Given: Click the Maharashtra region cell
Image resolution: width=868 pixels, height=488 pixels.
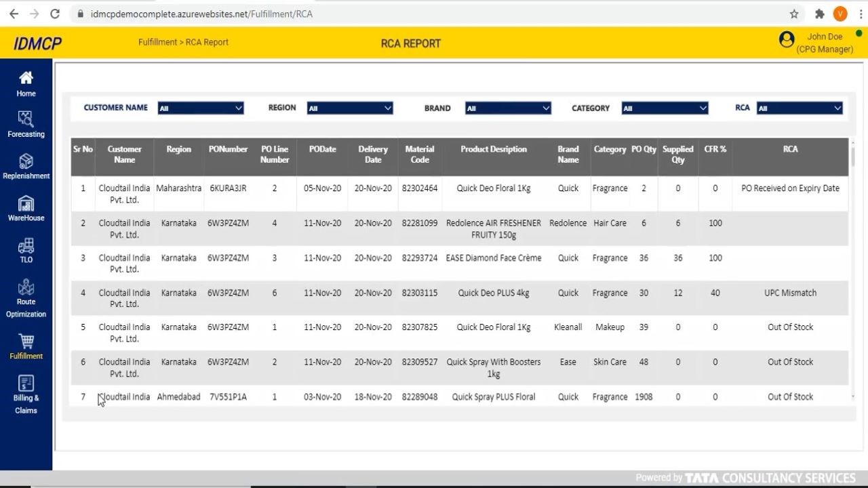Looking at the screenshot, I should 178,188.
